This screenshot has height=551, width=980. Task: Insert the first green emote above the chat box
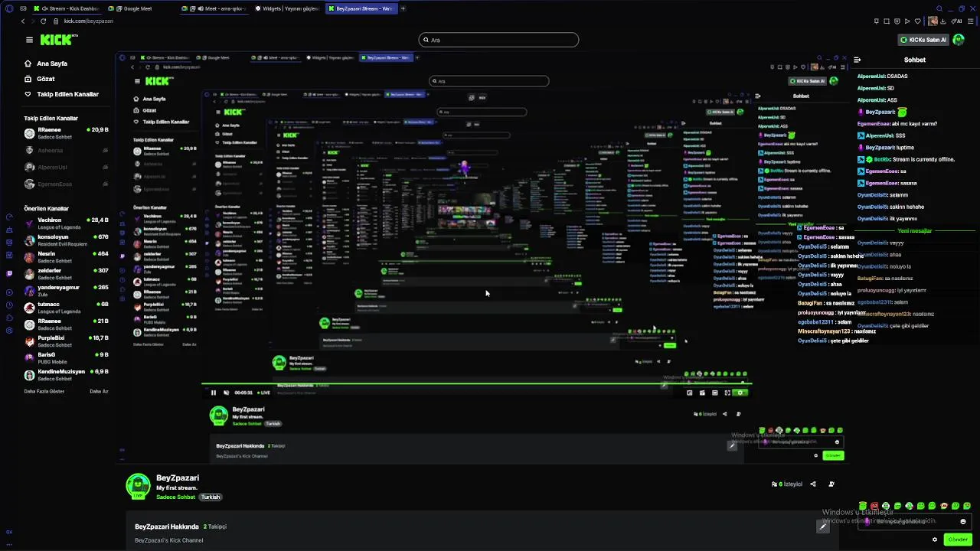(863, 506)
